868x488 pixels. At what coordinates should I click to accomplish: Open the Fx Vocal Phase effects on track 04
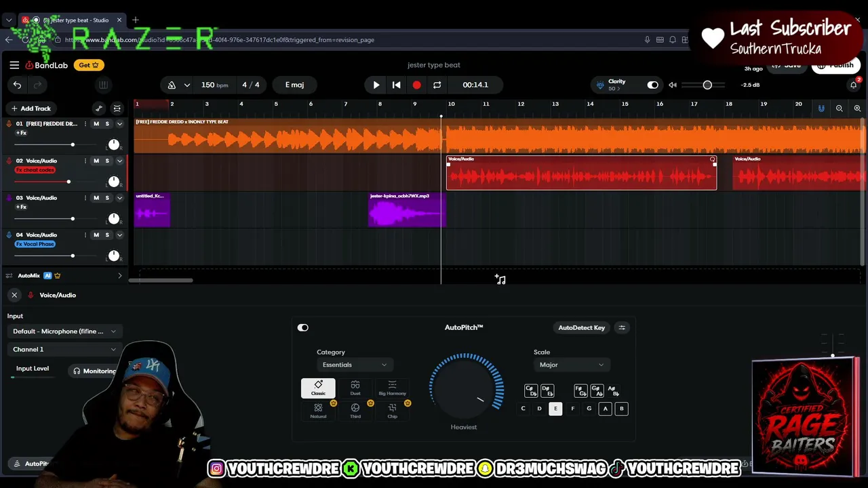[35, 244]
